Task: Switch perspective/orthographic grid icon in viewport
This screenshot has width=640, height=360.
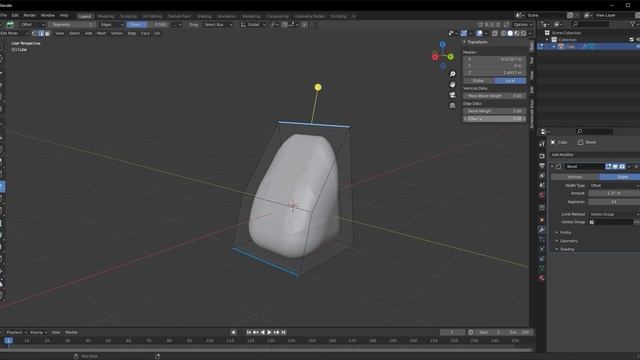Action: click(x=452, y=105)
